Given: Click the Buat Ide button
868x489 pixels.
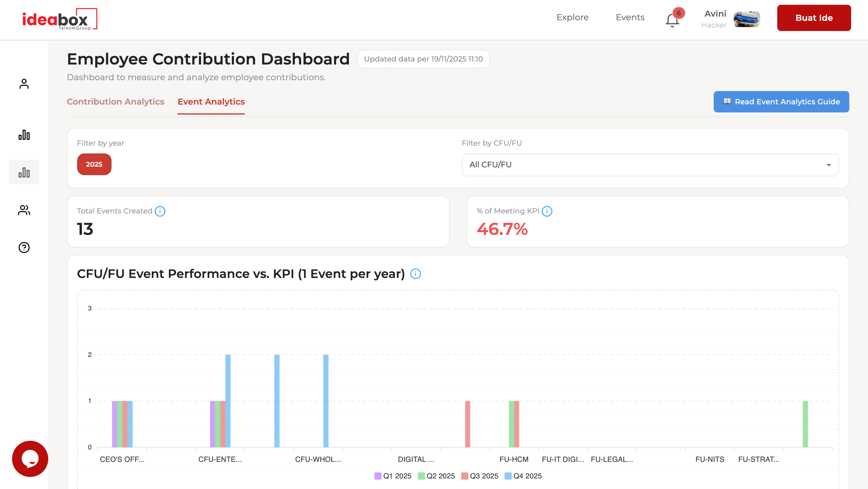Looking at the screenshot, I should click(814, 18).
